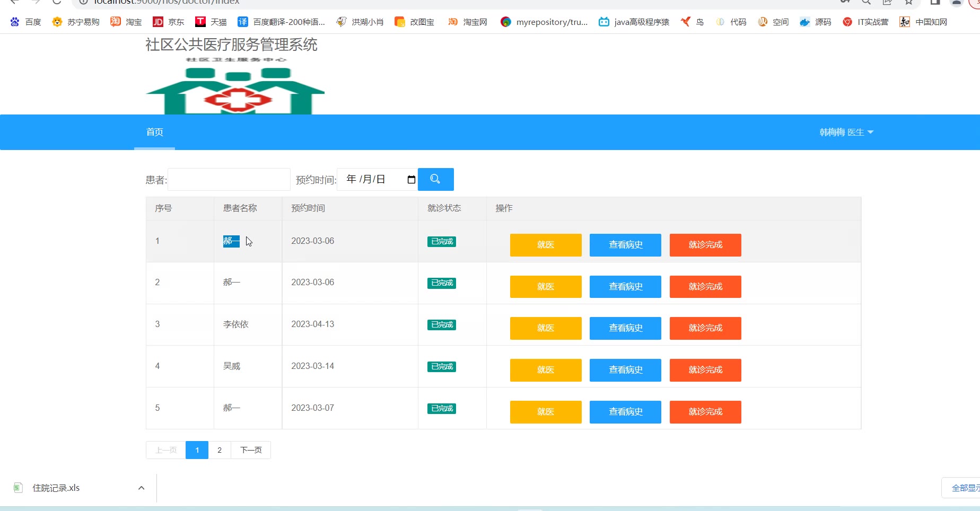Click 就医 for 李依依
The width and height of the screenshot is (980, 511).
(546, 328)
